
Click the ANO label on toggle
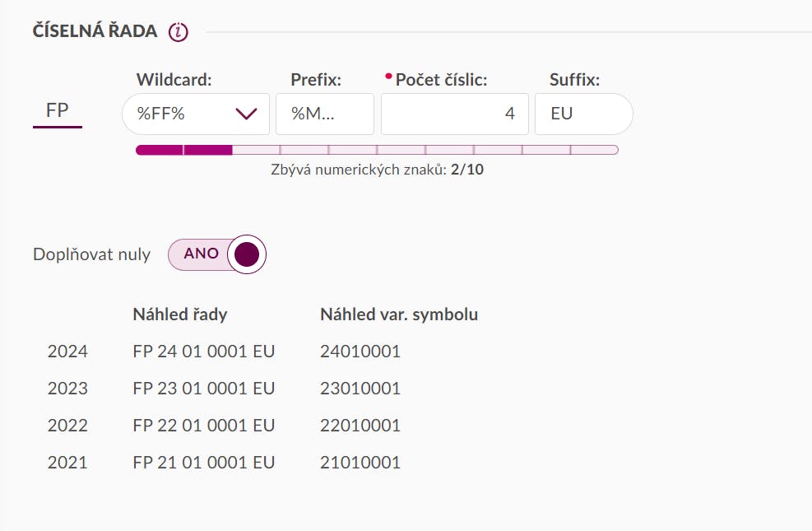point(202,254)
